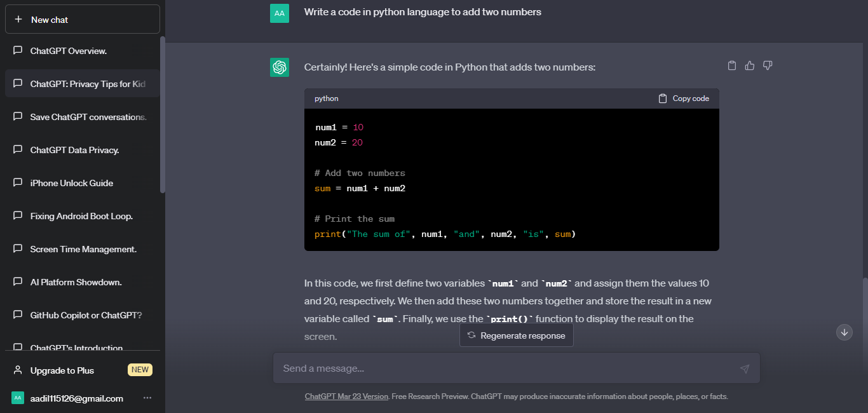
Task: Click Upgrade to Plus
Action: click(62, 370)
